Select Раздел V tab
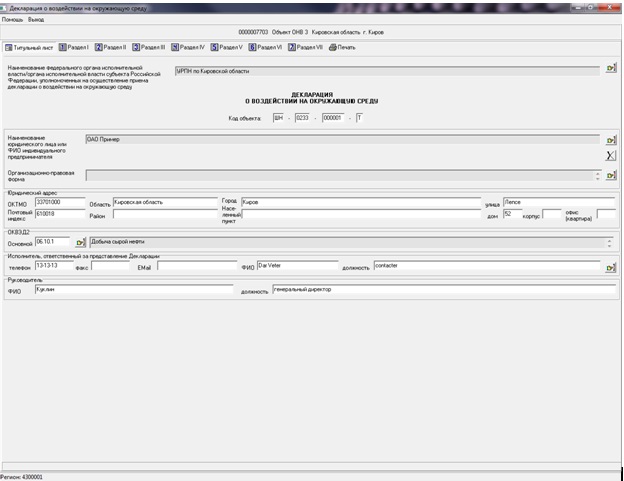This screenshot has width=624, height=481. 226,47
